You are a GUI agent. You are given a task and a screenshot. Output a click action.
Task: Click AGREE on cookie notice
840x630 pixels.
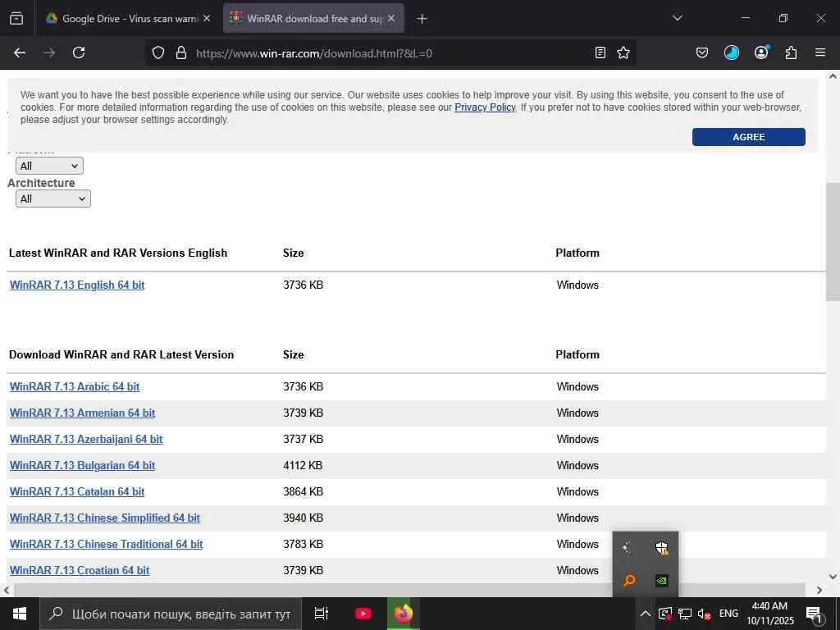click(x=748, y=137)
